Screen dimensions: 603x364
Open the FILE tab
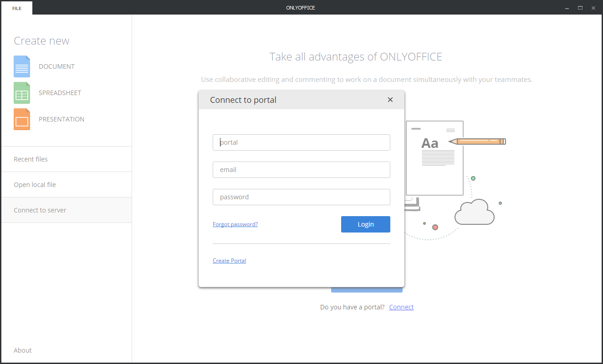(x=17, y=8)
